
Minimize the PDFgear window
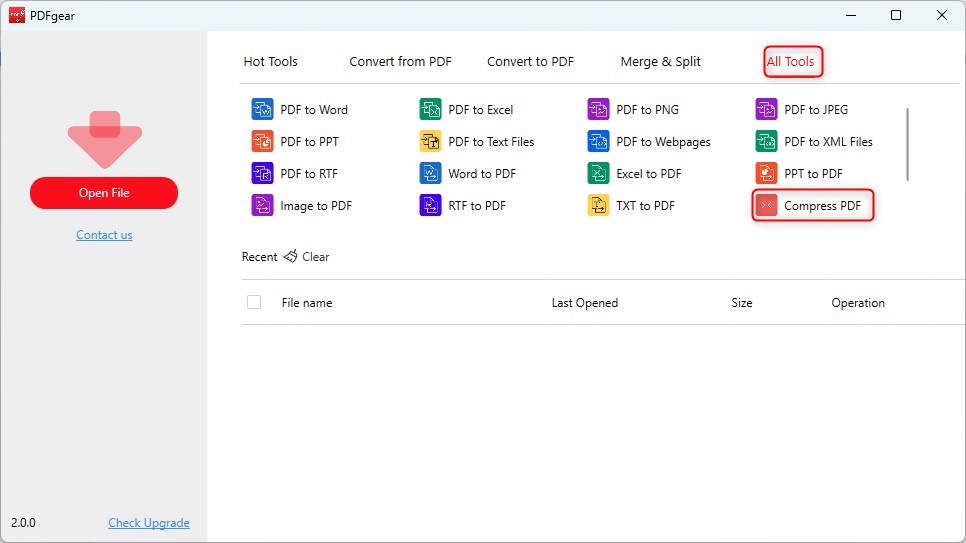pos(851,15)
